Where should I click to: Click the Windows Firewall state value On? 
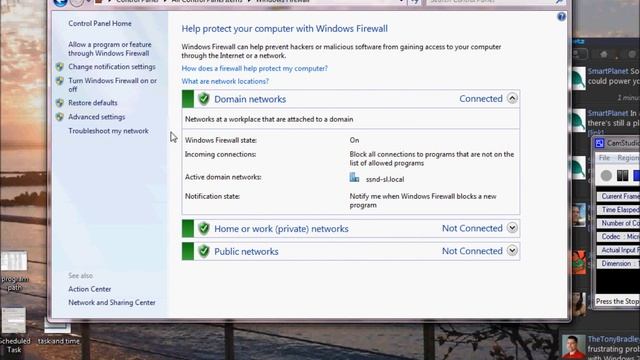click(x=354, y=140)
